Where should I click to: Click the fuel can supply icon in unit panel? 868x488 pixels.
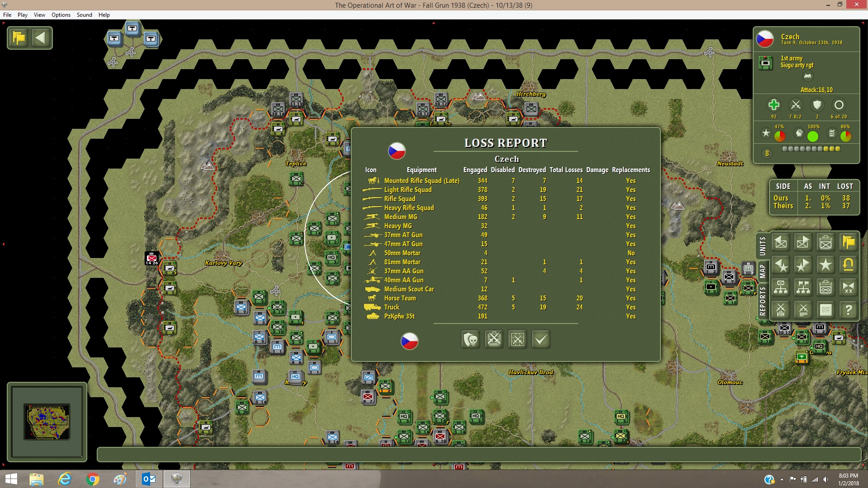[832, 133]
